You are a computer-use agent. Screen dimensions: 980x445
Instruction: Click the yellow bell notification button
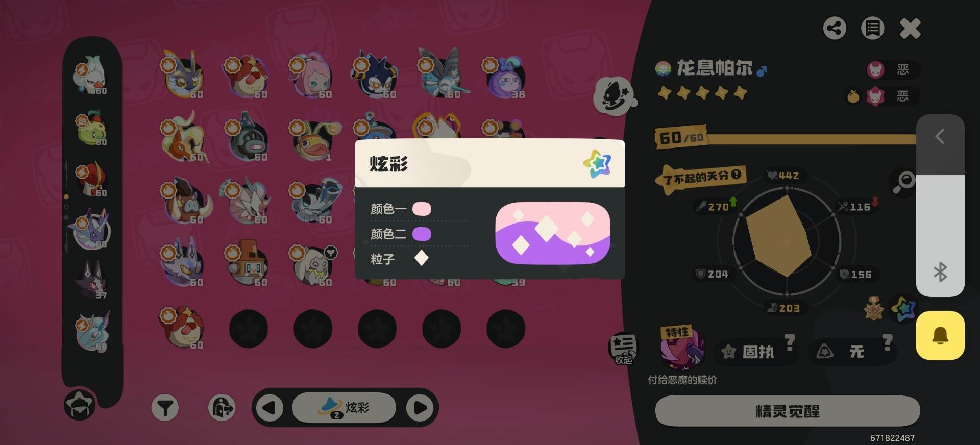click(940, 336)
